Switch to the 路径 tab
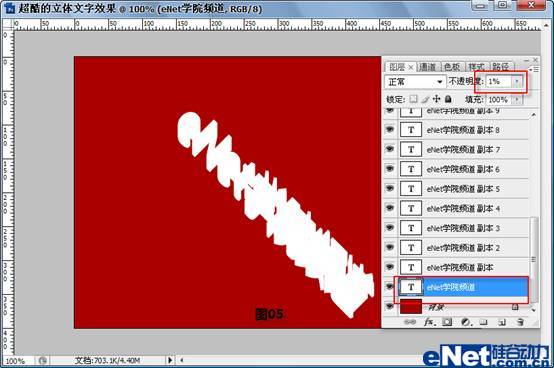 click(x=501, y=67)
